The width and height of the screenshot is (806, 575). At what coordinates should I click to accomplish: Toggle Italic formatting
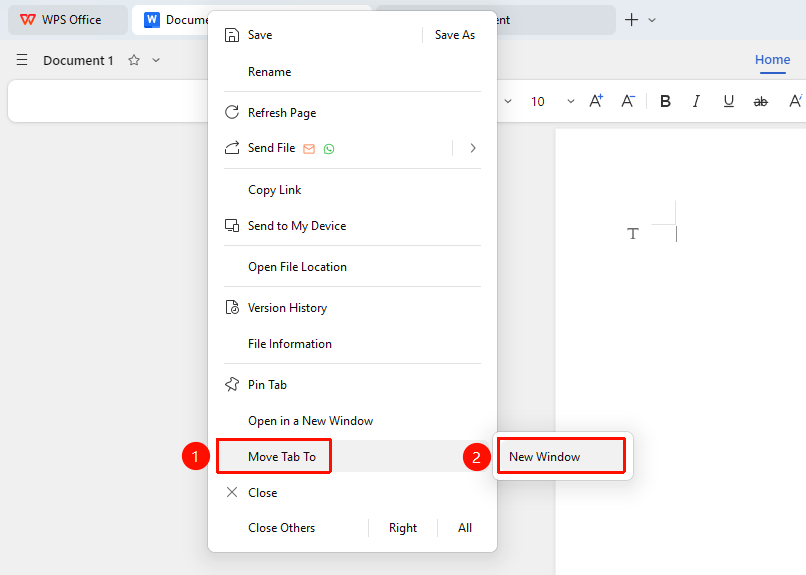(x=697, y=101)
